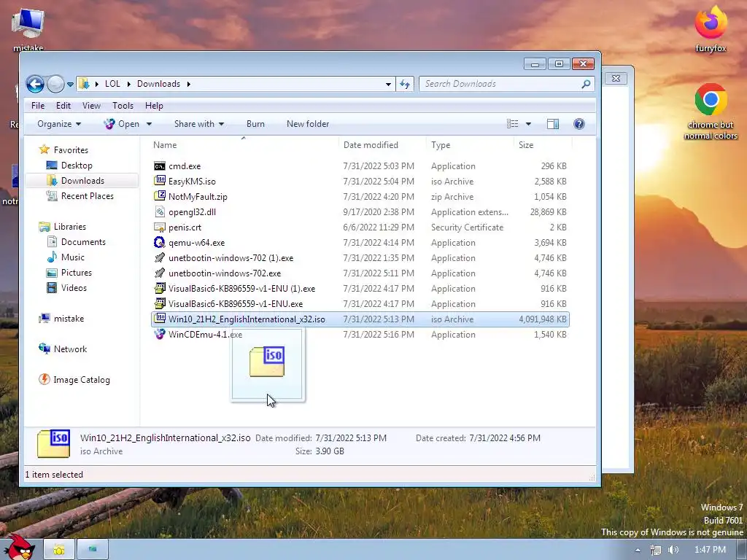Viewport: 747px width, 560px height.
Task: Open the Pictures library
Action: (x=76, y=273)
